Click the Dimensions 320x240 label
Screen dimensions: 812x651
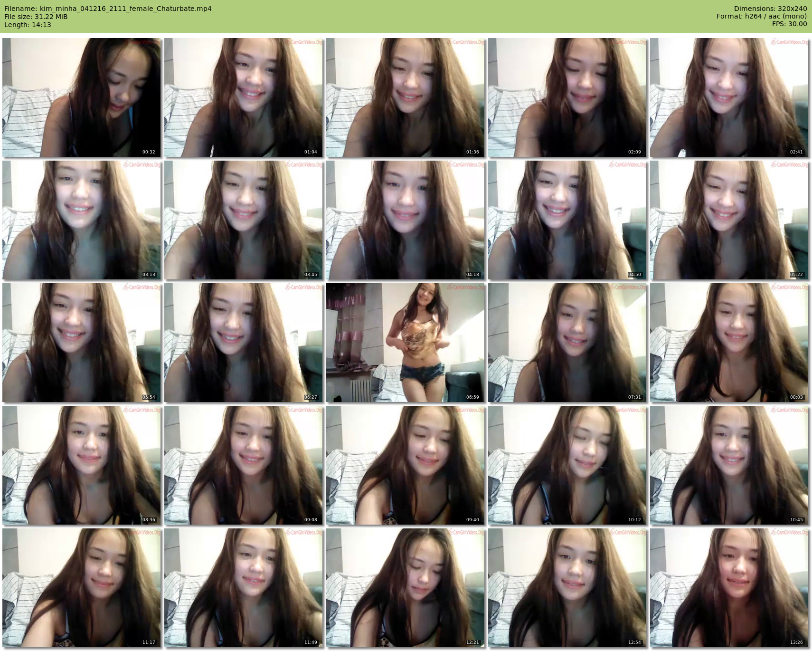(770, 9)
